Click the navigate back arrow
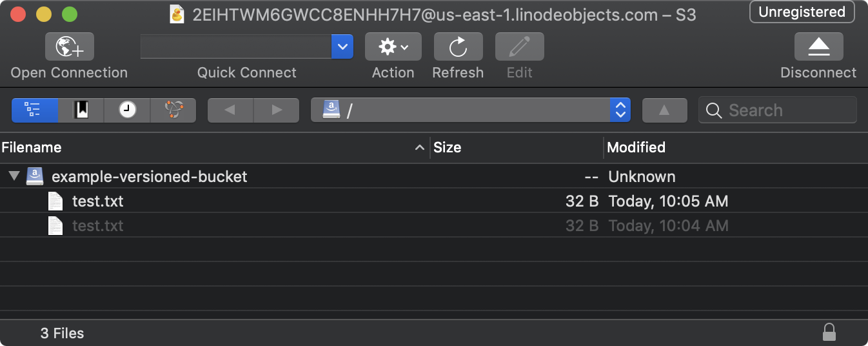Viewport: 868px width, 346px height. coord(230,110)
